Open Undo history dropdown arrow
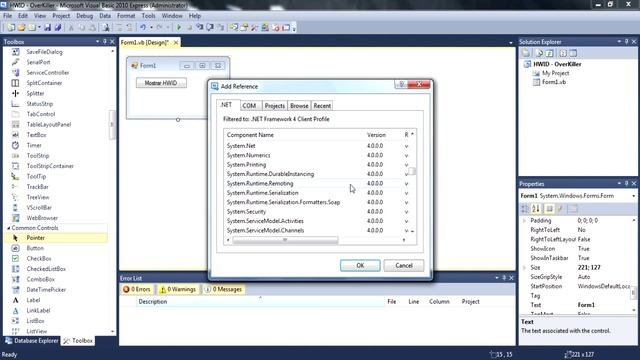The image size is (640, 360). pos(151,28)
